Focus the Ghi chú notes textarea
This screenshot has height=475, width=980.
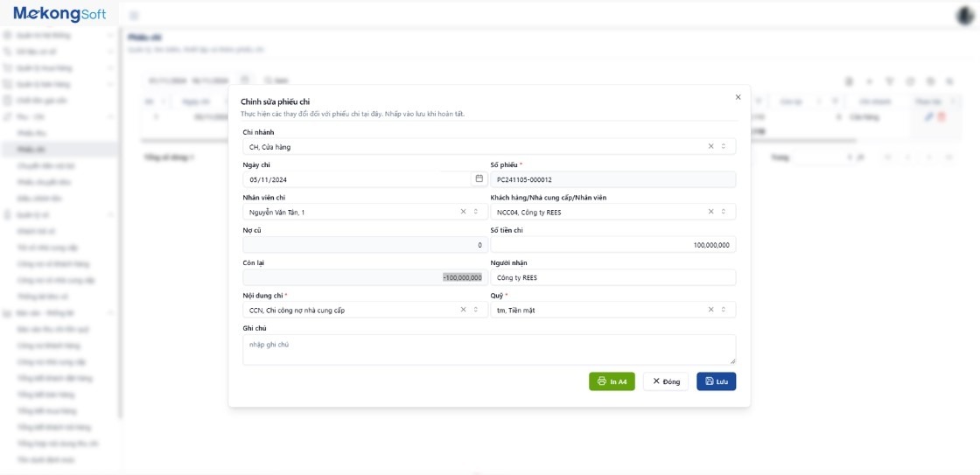[x=488, y=349]
